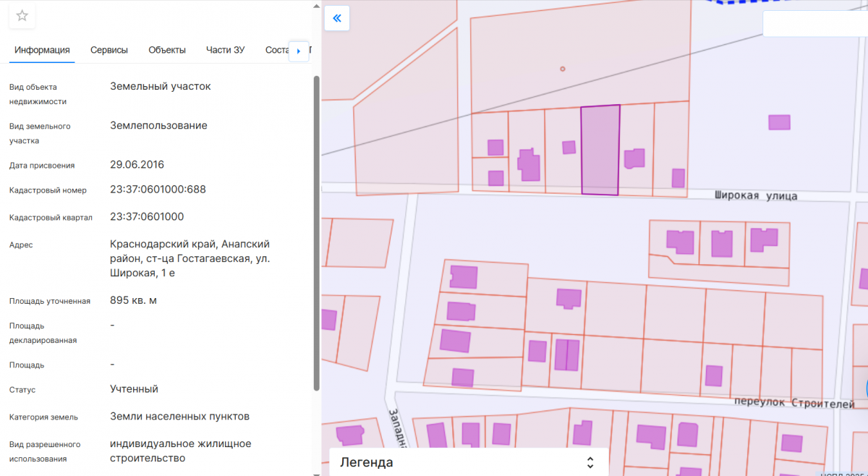Click the up-down chevron in Легенда bar
Image resolution: width=868 pixels, height=476 pixels.
click(590, 462)
